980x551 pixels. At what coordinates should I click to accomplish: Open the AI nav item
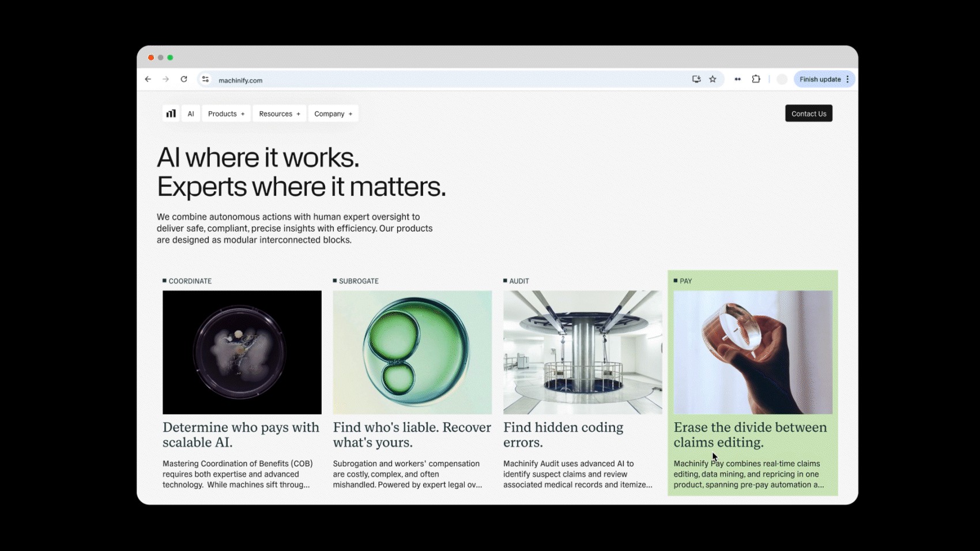[191, 114]
